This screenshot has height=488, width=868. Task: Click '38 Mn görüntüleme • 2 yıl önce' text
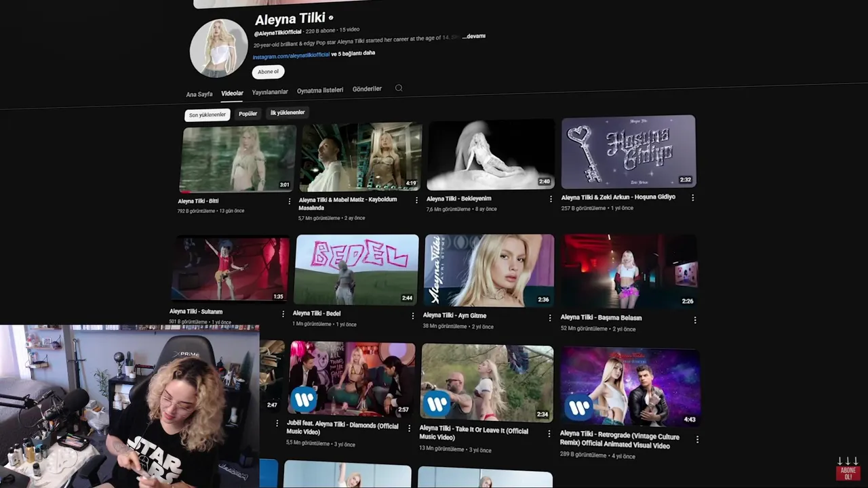pos(458,327)
